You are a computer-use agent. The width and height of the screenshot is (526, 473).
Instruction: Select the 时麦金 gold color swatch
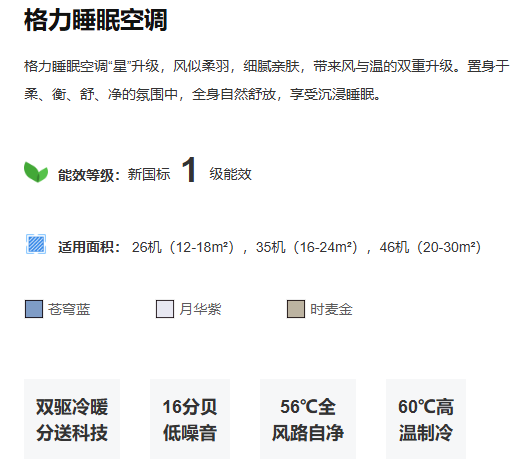click(x=296, y=309)
